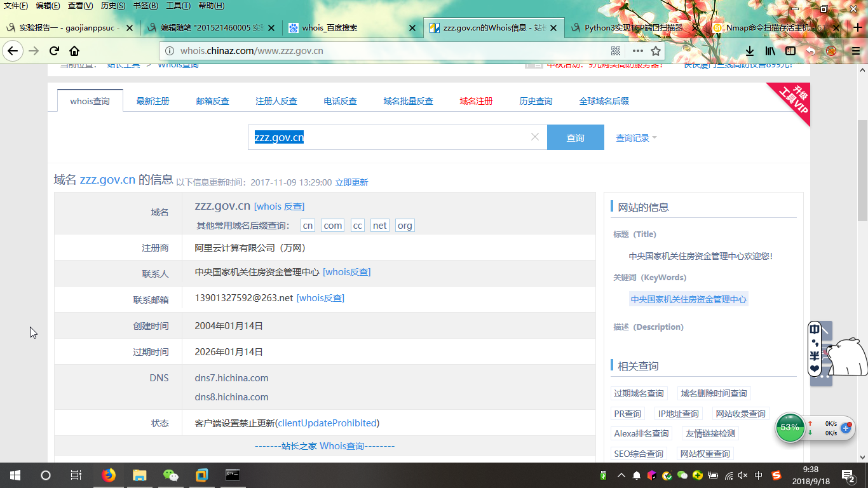Open Task View on the taskbar
Viewport: 868px width, 488px height.
[x=76, y=475]
